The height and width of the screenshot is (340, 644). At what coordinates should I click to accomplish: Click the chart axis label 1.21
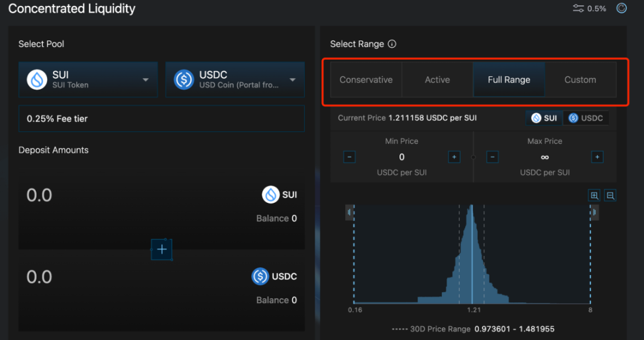click(474, 310)
